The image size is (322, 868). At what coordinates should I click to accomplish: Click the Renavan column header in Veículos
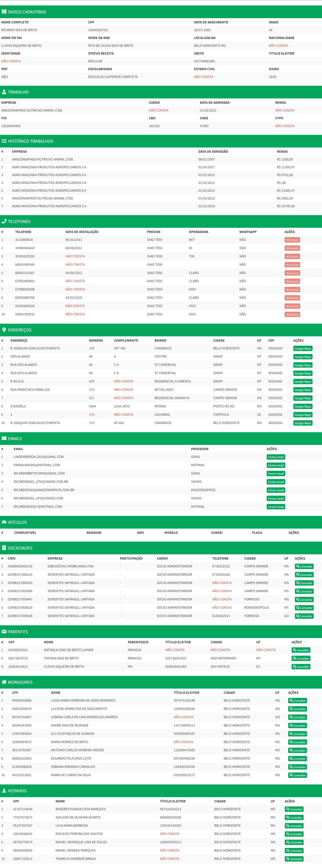tap(94, 533)
